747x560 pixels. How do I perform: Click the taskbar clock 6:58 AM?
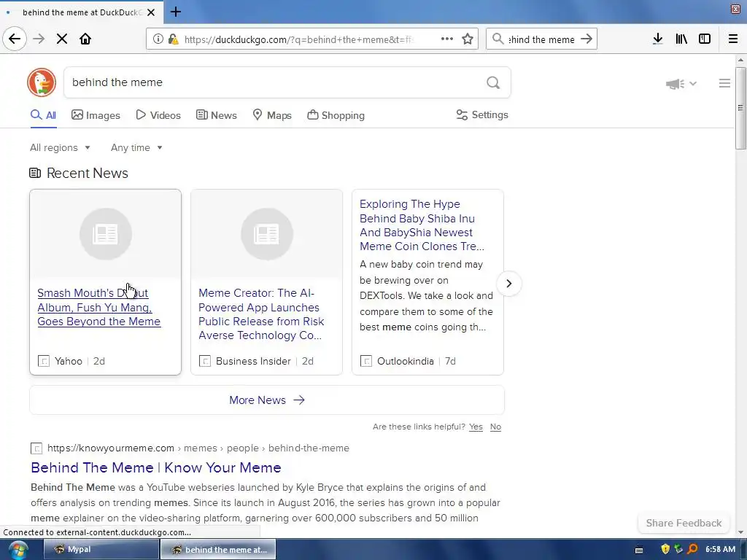[720, 549]
